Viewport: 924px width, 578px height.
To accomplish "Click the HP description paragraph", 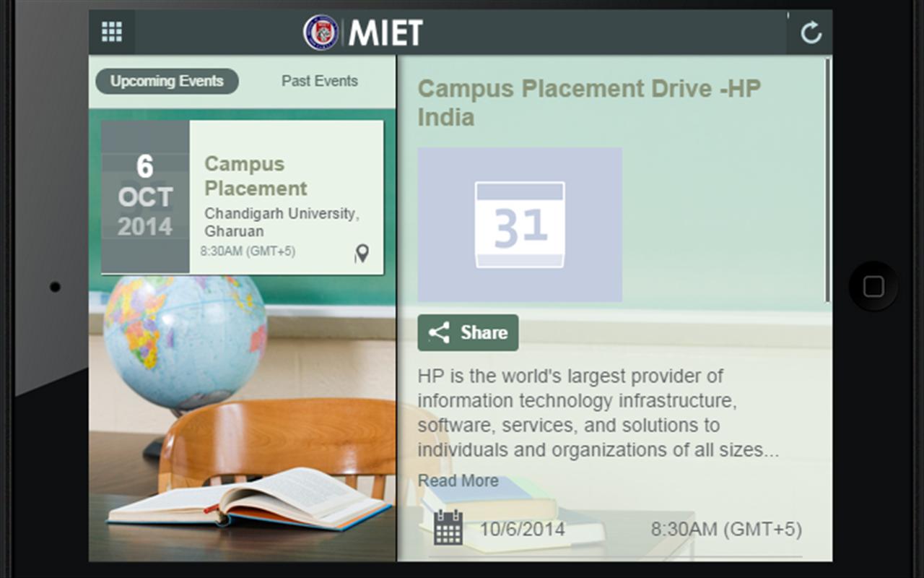I will tap(598, 413).
